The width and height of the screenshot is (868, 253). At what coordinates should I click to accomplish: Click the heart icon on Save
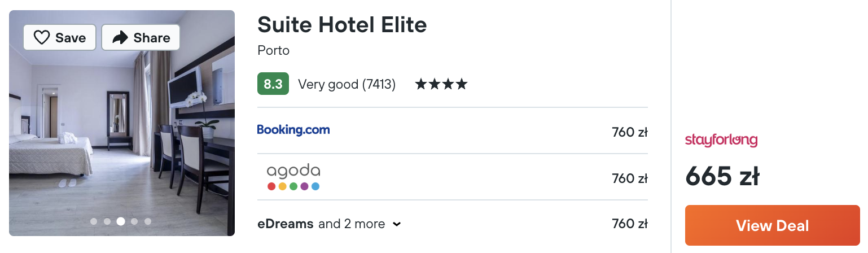[x=42, y=38]
